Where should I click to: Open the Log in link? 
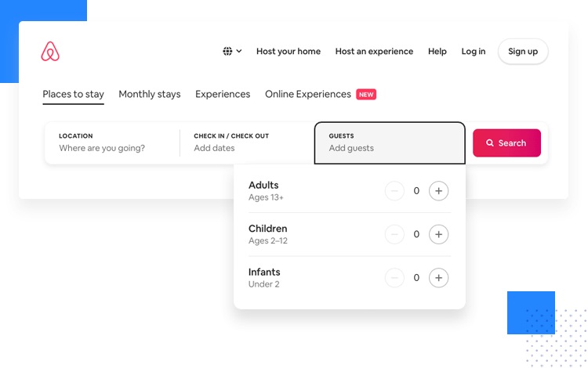(473, 52)
